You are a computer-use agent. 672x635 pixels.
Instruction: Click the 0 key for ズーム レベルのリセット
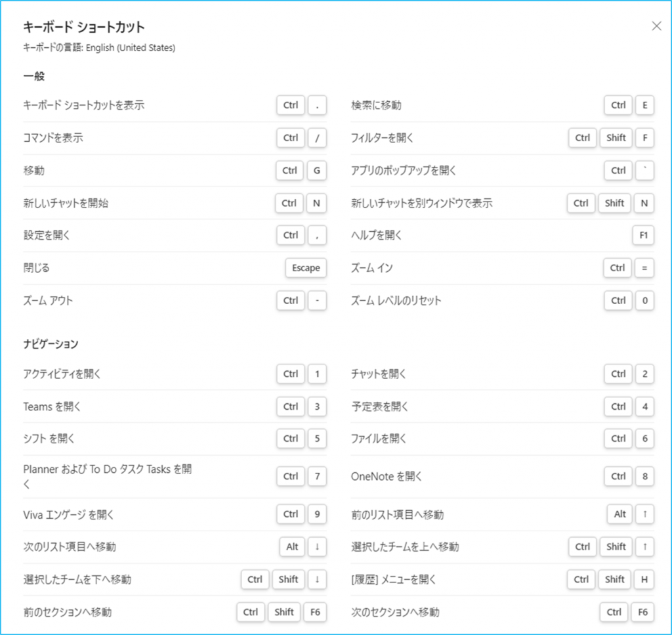tap(644, 301)
